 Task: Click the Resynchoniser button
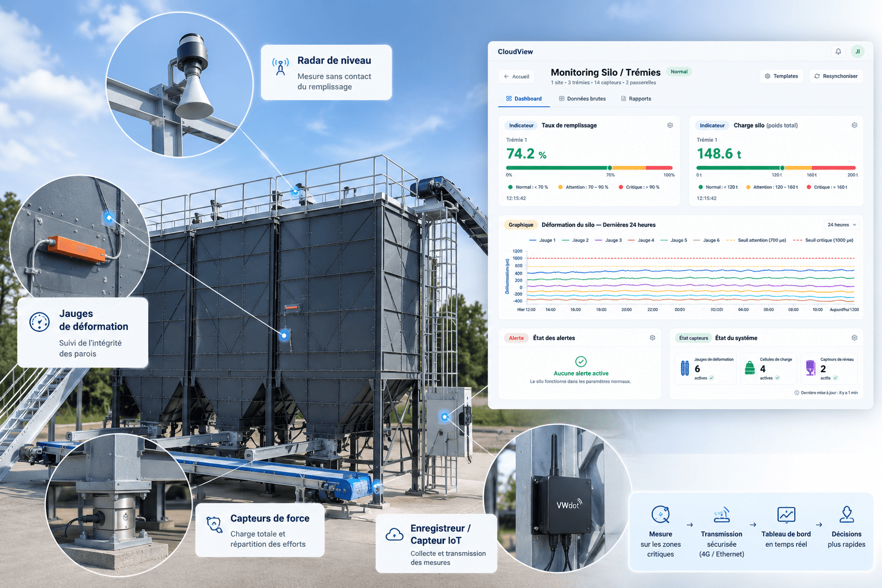[836, 76]
